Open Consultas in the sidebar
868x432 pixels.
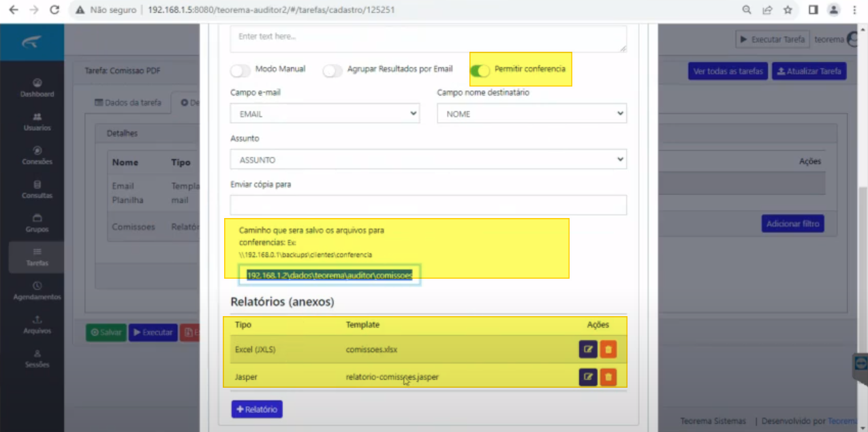(37, 189)
